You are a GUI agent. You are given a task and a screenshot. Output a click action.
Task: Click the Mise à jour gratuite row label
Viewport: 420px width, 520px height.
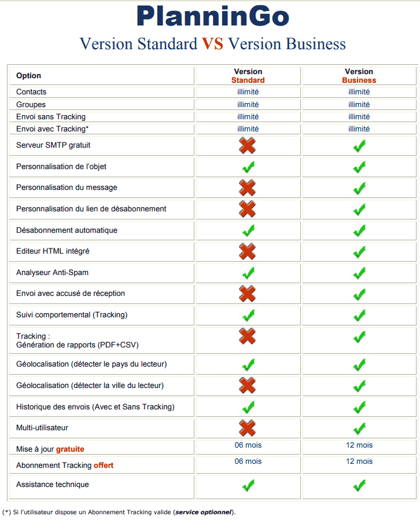click(x=51, y=449)
